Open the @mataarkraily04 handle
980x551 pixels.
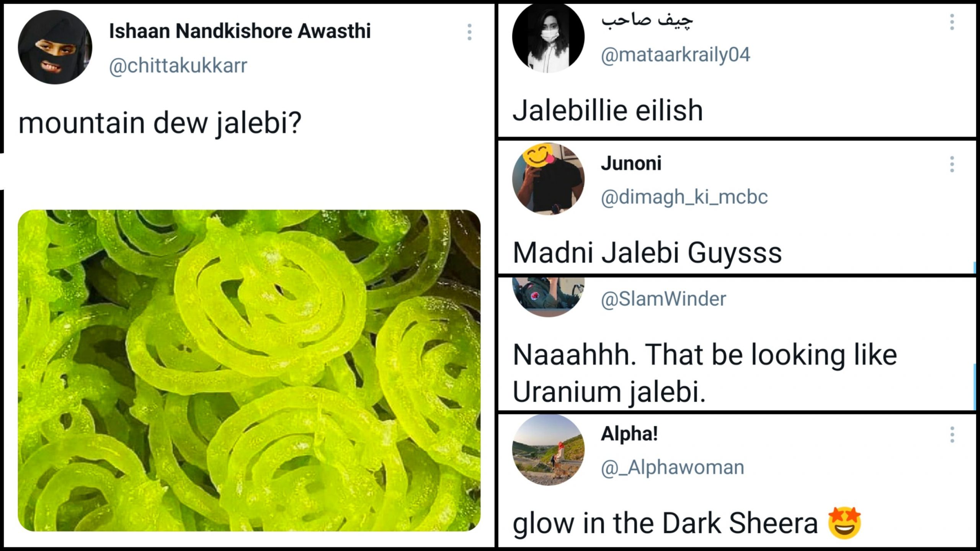(675, 55)
